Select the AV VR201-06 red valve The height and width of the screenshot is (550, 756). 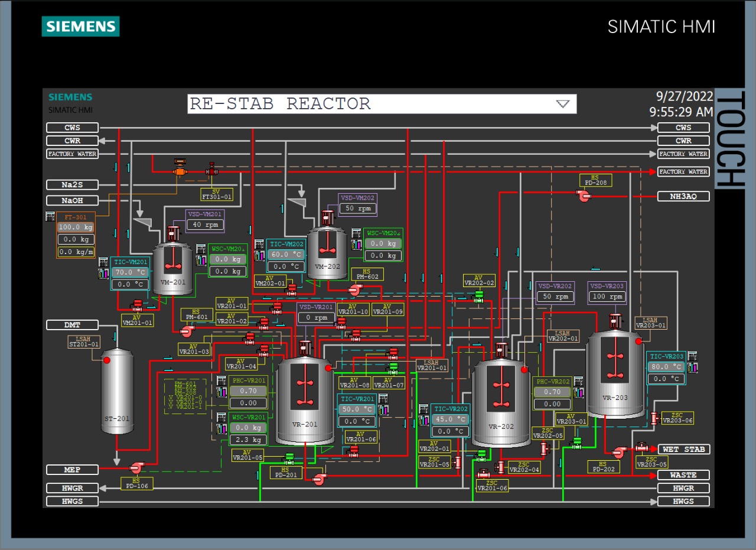pyautogui.click(x=354, y=451)
